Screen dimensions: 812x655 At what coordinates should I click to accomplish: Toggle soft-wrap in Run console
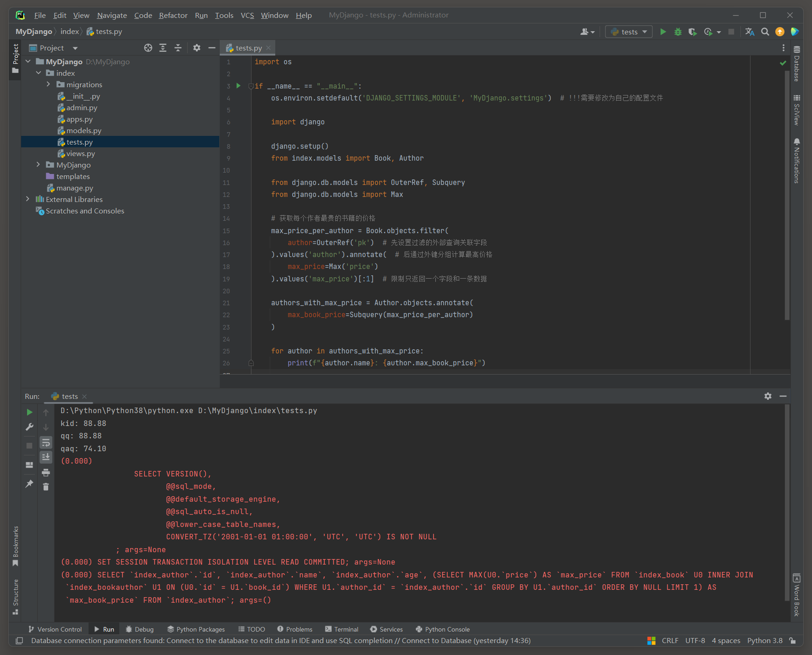click(x=46, y=442)
